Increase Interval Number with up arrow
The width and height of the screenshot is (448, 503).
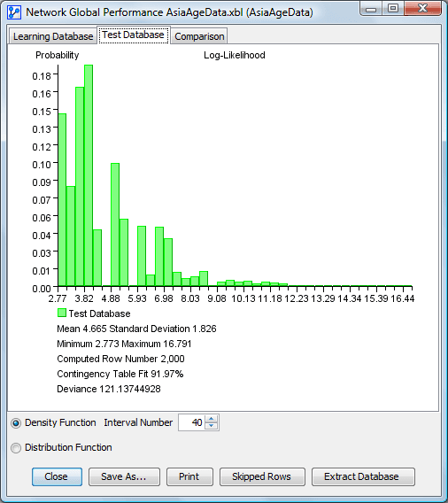point(212,419)
